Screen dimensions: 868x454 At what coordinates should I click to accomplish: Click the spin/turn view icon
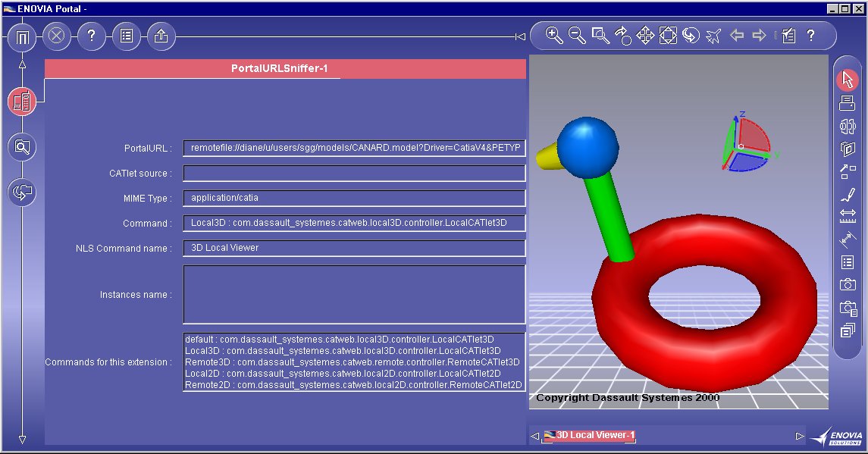point(691,36)
